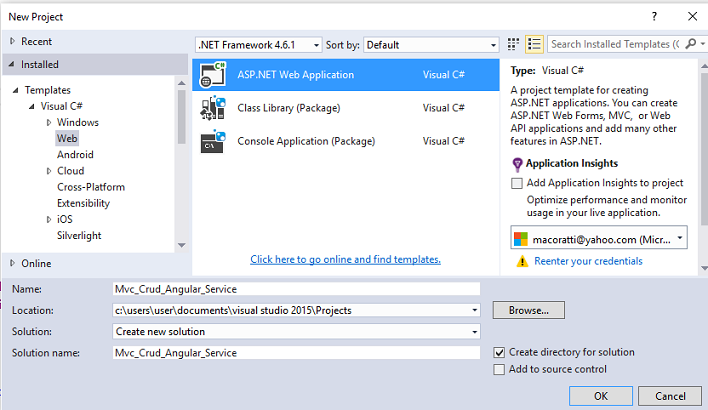Image resolution: width=708 pixels, height=410 pixels.
Task: Click the Browse... button
Action: (x=528, y=310)
